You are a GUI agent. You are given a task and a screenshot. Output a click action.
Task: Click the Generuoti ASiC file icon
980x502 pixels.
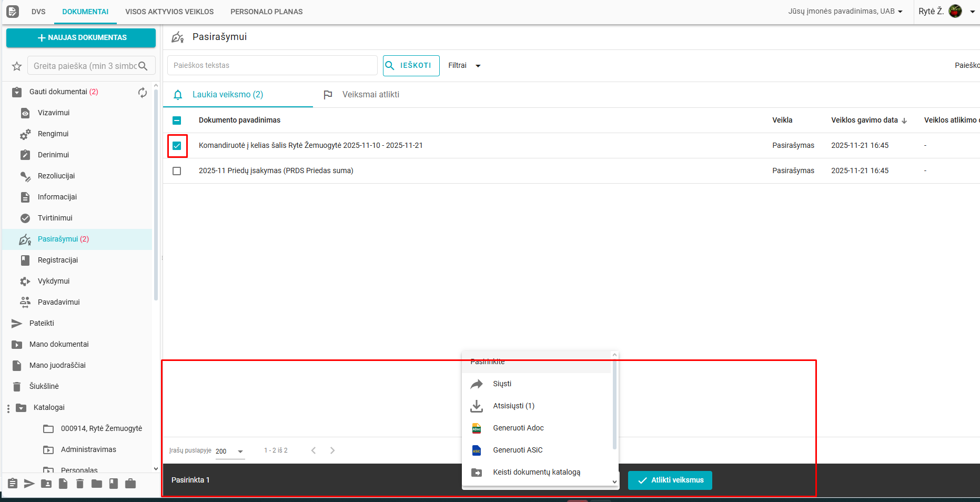click(477, 450)
